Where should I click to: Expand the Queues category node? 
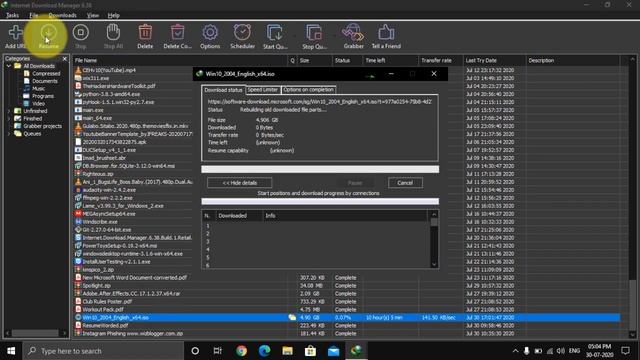coord(9,133)
